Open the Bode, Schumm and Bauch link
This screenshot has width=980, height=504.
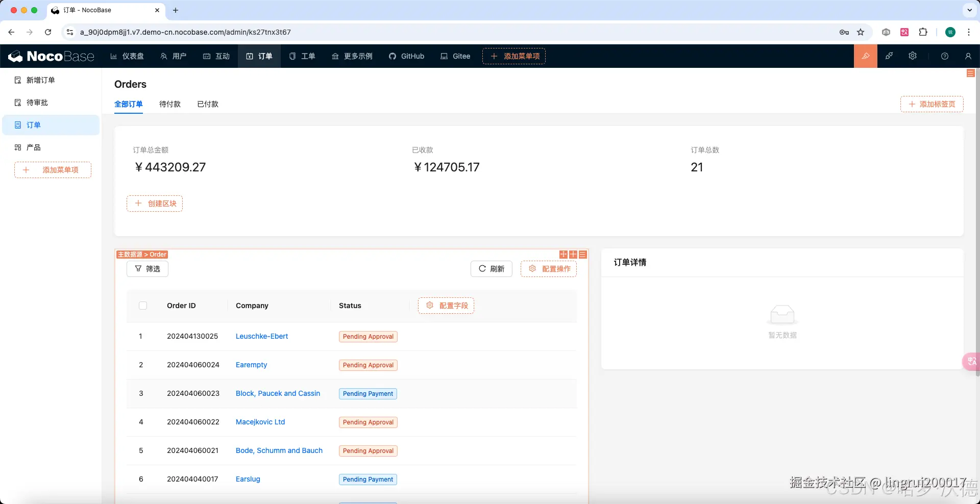tap(279, 450)
